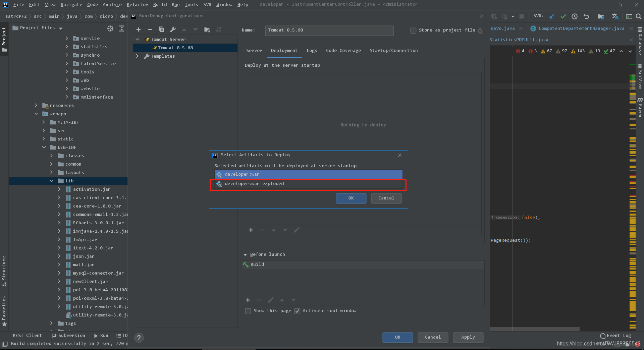Remove selected configuration with minus icon

(x=150, y=30)
